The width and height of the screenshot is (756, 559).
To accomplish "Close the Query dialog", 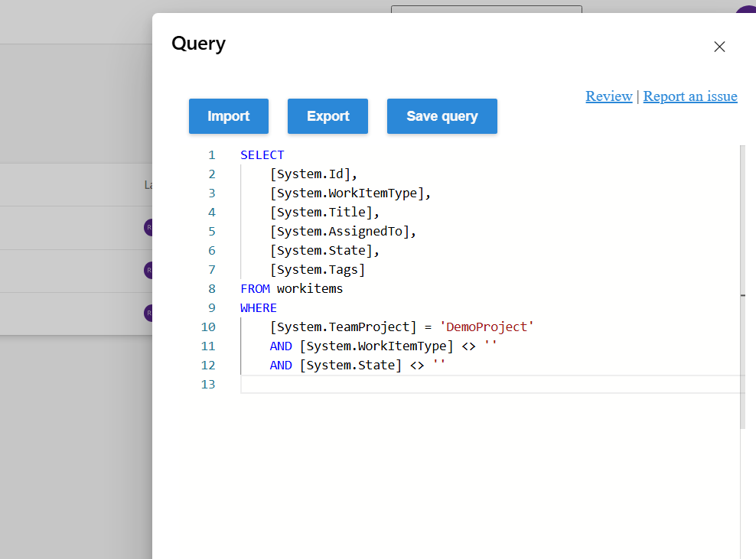I will [719, 47].
